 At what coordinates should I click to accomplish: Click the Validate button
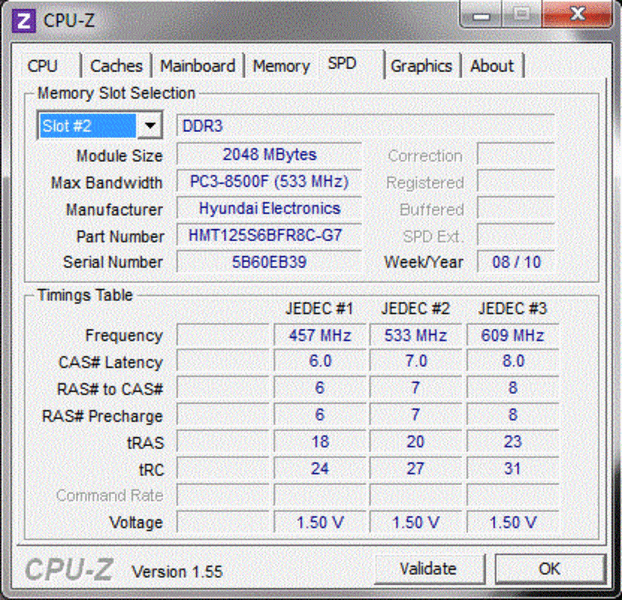tap(429, 569)
